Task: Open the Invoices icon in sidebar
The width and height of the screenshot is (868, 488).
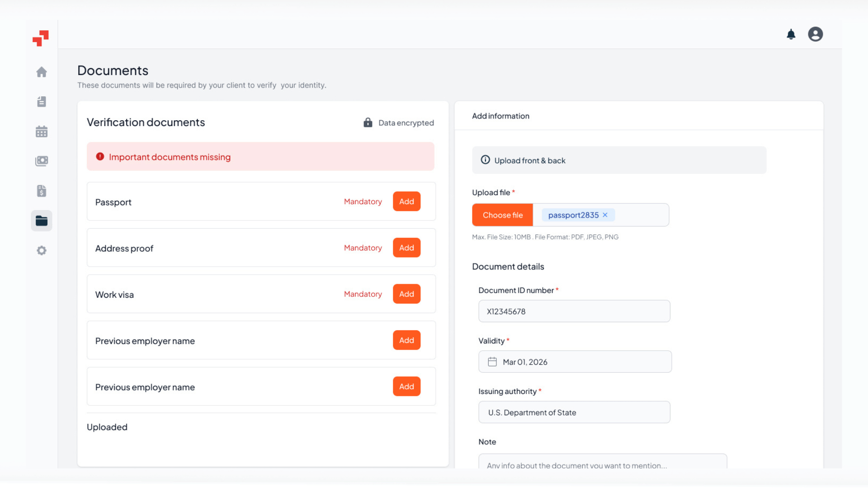Action: [x=41, y=191]
